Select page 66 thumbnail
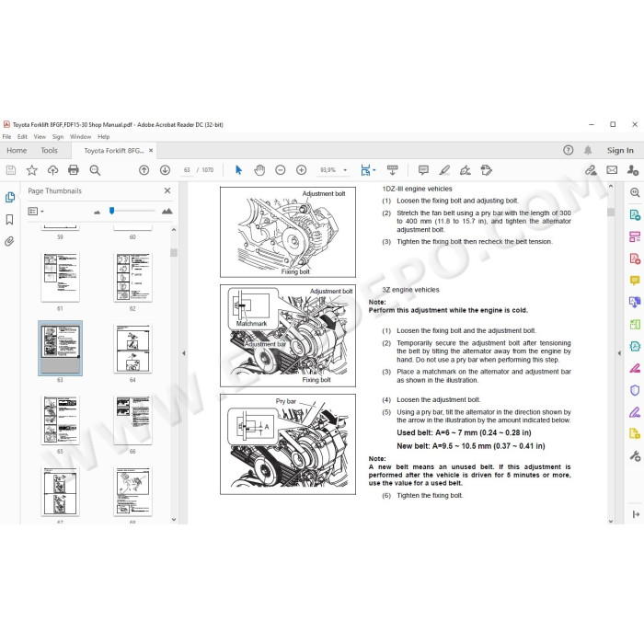The width and height of the screenshot is (644, 644). (x=132, y=420)
